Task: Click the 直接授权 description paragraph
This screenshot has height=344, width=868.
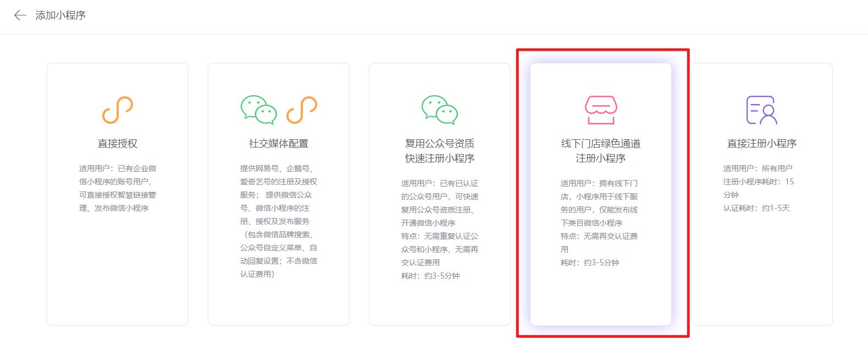Action: 118,188
